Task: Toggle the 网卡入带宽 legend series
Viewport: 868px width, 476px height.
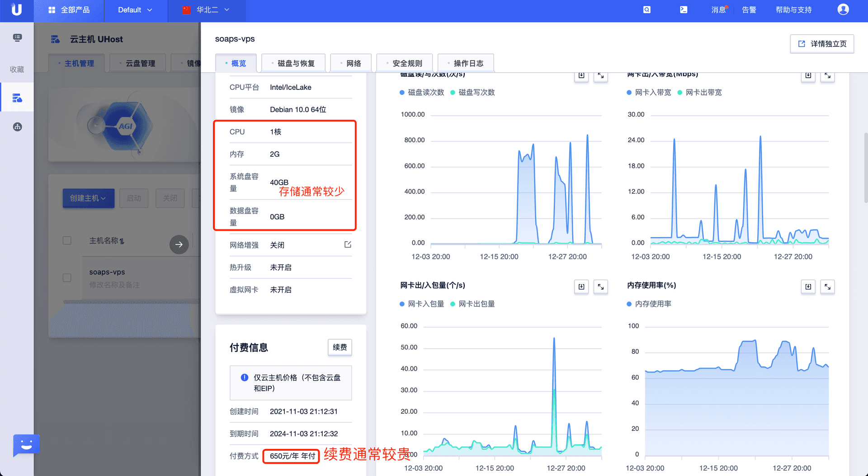Action: [x=649, y=92]
